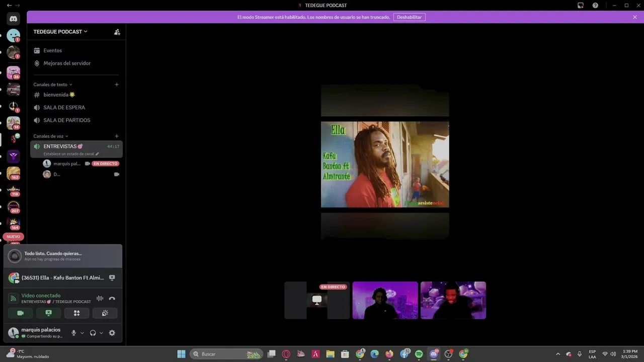The image size is (644, 362).
Task: Dismiss the Streamer mode banner
Action: (635, 17)
